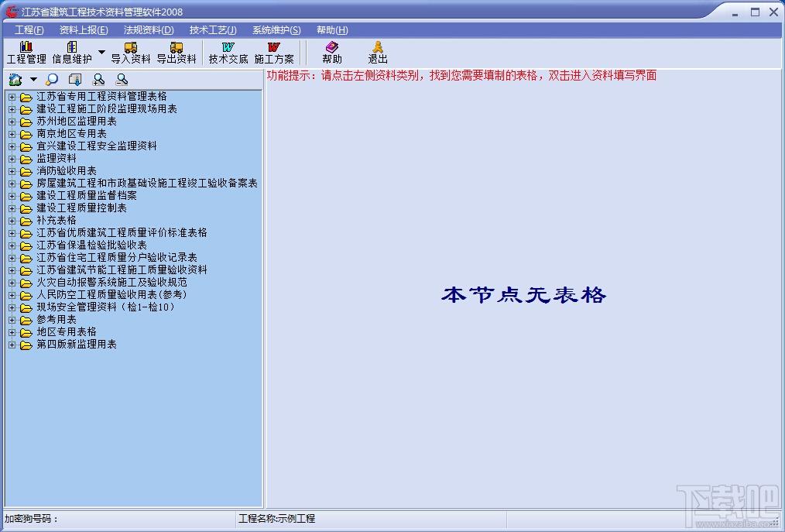
Task: Open the 资料上报(E) menu
Action: [84, 30]
